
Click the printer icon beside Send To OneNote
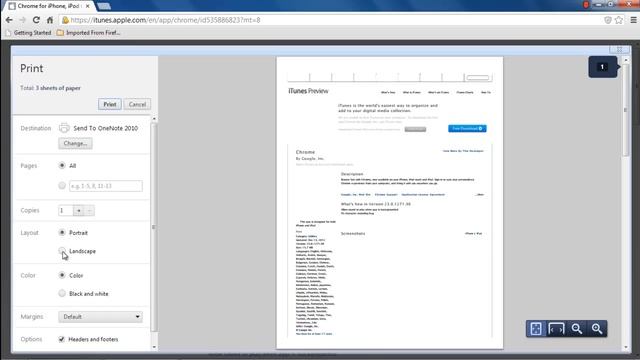pos(64,128)
